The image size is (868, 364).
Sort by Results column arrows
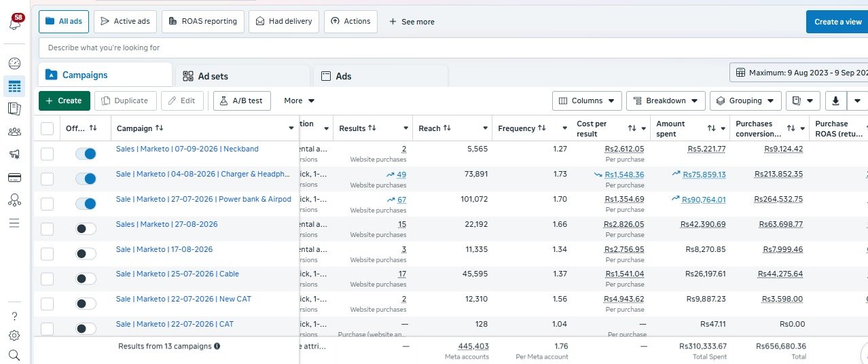pos(372,128)
